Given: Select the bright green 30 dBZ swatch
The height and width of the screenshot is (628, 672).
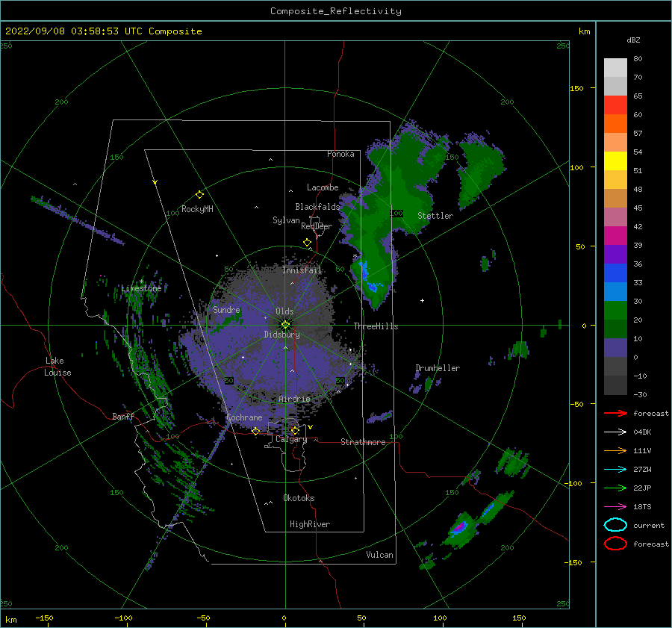Looking at the screenshot, I should (615, 310).
